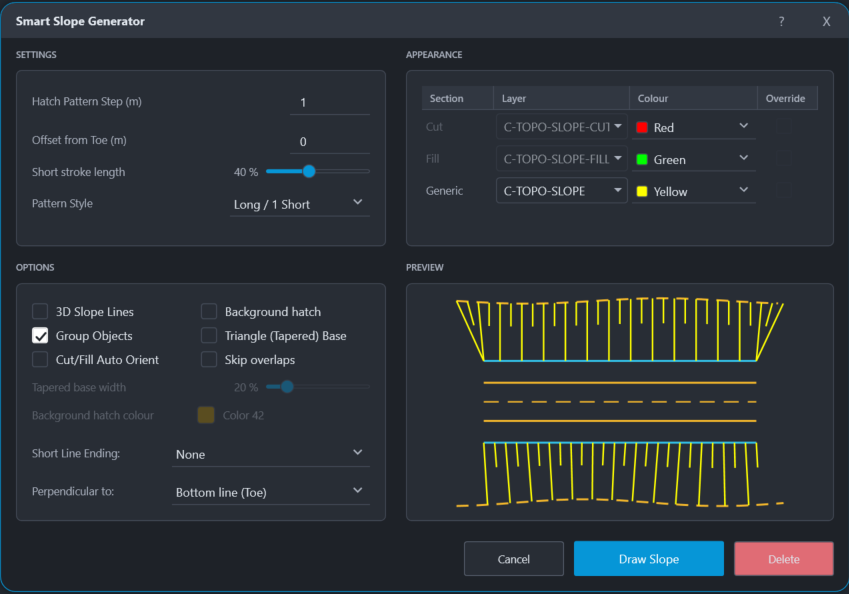849x594 pixels.
Task: Uncheck Group Objects checkbox
Action: click(x=40, y=336)
